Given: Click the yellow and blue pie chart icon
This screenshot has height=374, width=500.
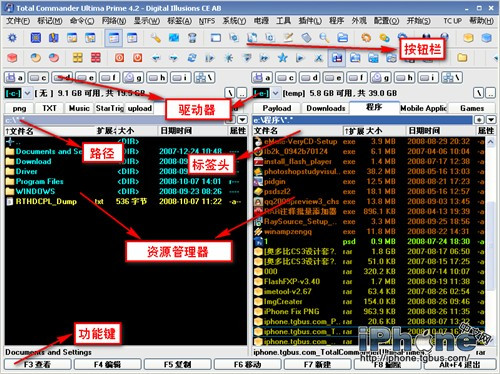Looking at the screenshot, I should [36, 58].
